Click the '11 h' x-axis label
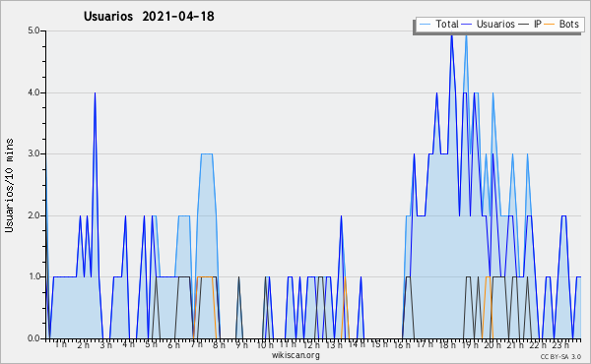Screen dimensions: 591x364 pos(288,344)
